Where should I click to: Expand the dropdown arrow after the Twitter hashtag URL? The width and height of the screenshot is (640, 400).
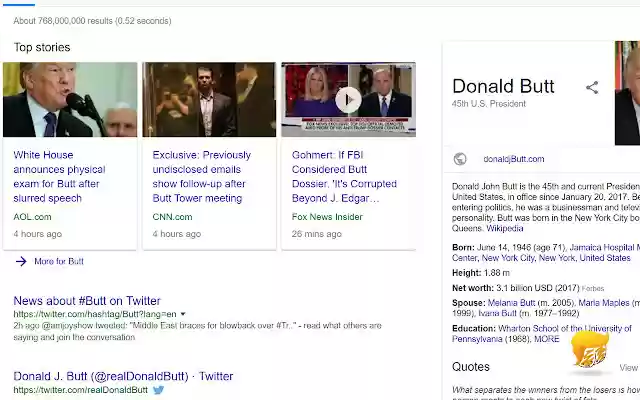(x=183, y=314)
